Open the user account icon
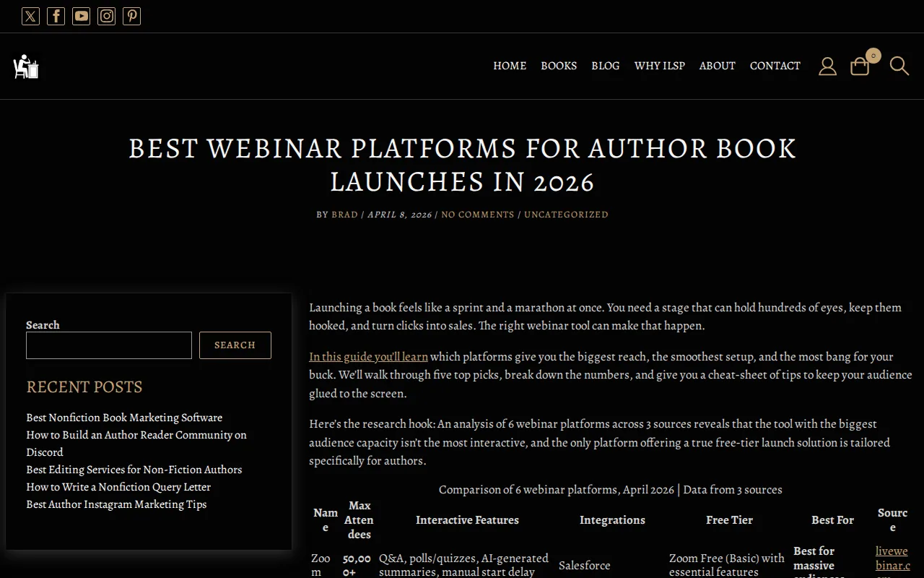The height and width of the screenshot is (578, 924). (x=827, y=66)
